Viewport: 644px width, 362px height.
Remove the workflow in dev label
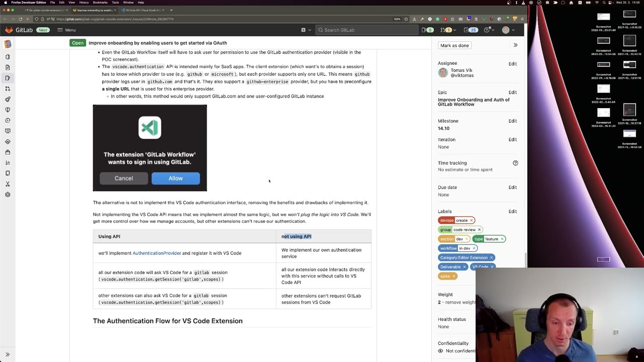click(474, 248)
